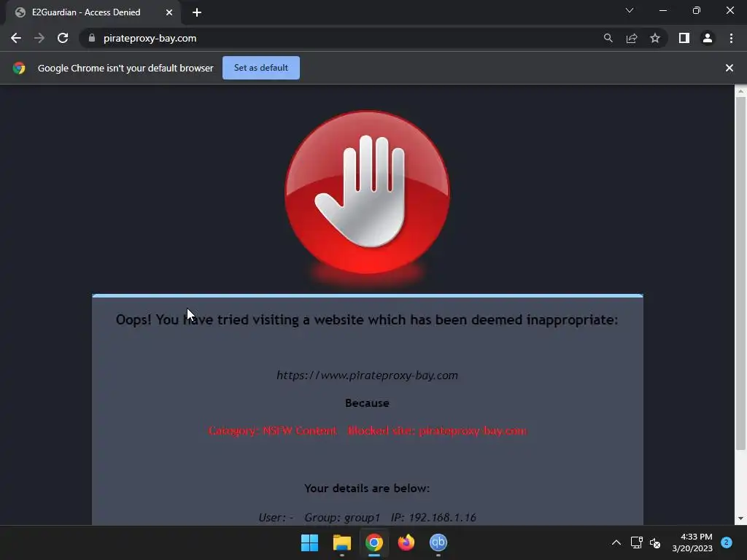The image size is (747, 560).
Task: Open network status tray icon
Action: click(x=636, y=542)
